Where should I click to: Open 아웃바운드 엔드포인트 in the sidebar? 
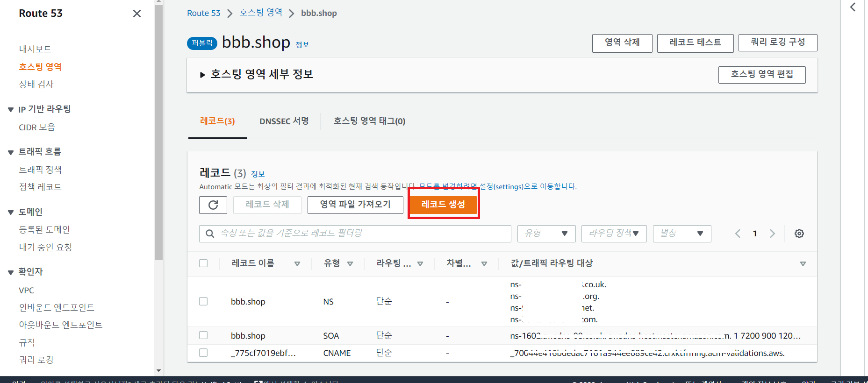(x=61, y=325)
